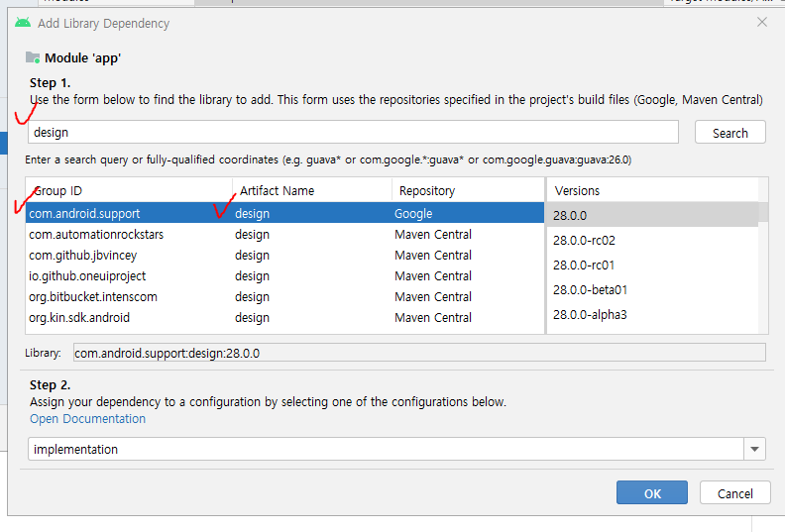
Task: Confirm with the OK button
Action: 652,493
